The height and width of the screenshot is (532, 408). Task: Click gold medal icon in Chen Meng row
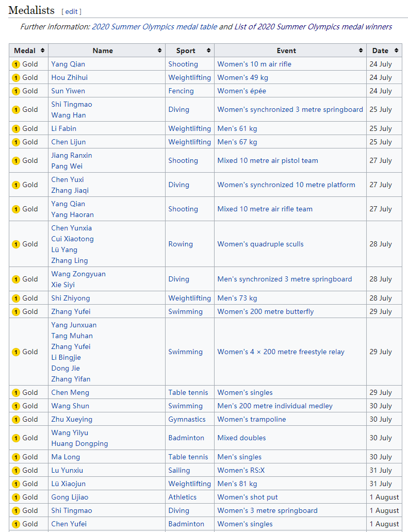click(16, 392)
